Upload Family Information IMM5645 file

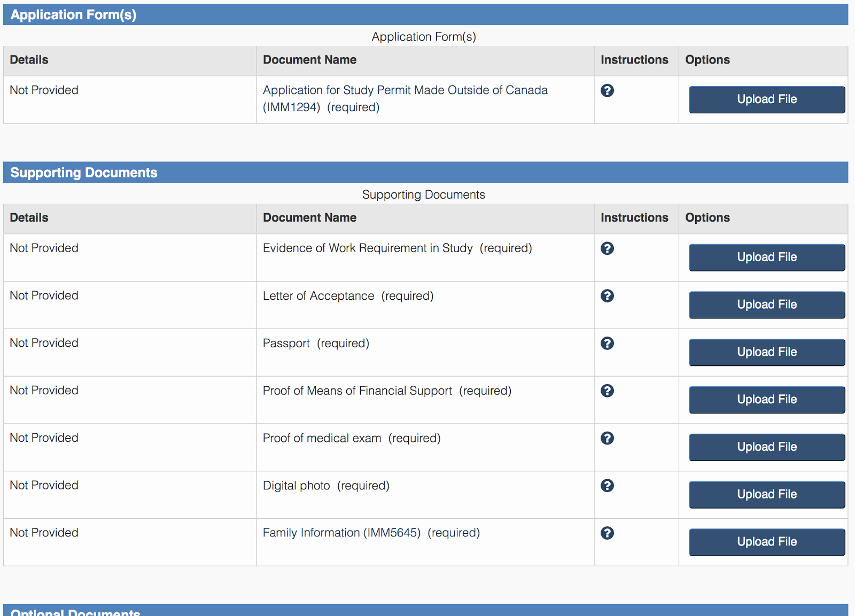(x=767, y=542)
